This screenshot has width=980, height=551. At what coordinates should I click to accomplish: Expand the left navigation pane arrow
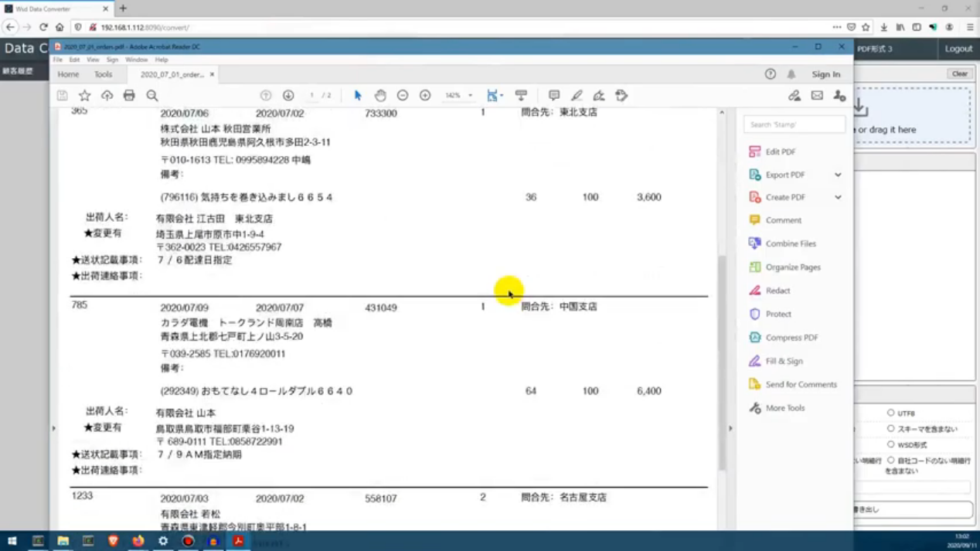coord(54,428)
